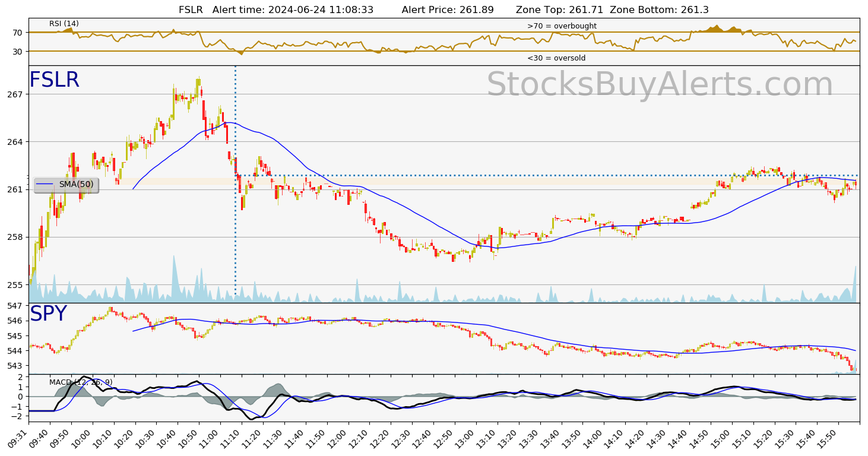The width and height of the screenshot is (868, 456).
Task: Click the 09:40 time axis label
Action: point(40,438)
